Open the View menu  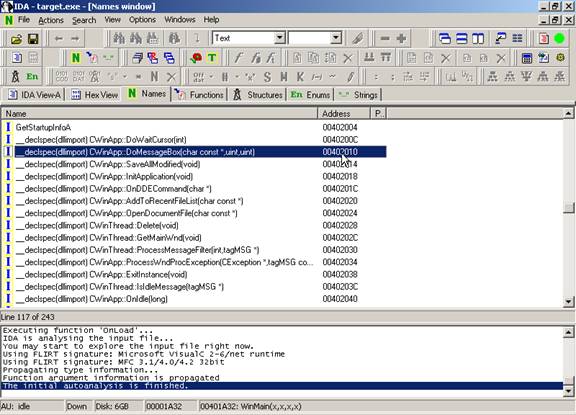coord(112,20)
